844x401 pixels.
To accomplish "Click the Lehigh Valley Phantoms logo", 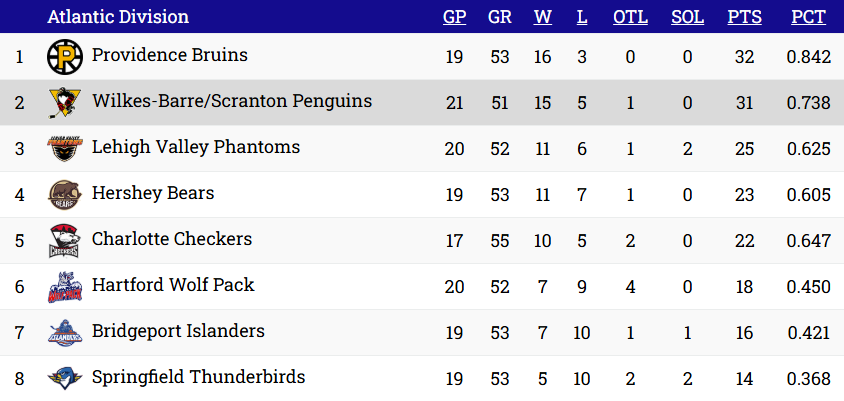I will point(64,149).
